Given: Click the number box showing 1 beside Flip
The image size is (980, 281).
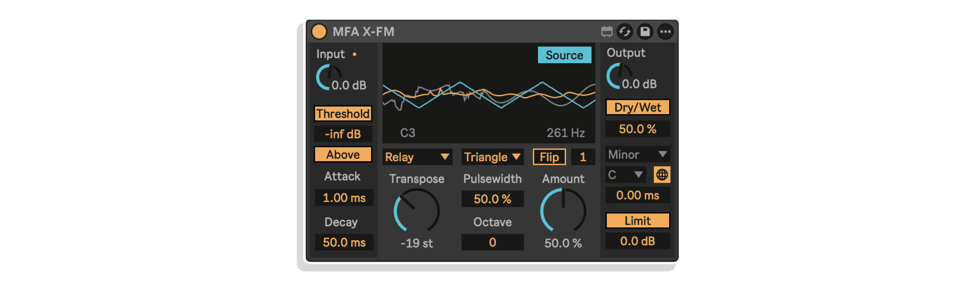Looking at the screenshot, I should pos(582,157).
